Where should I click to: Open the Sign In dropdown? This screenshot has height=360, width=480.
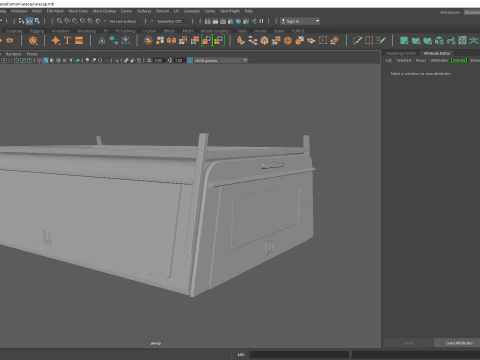point(300,21)
